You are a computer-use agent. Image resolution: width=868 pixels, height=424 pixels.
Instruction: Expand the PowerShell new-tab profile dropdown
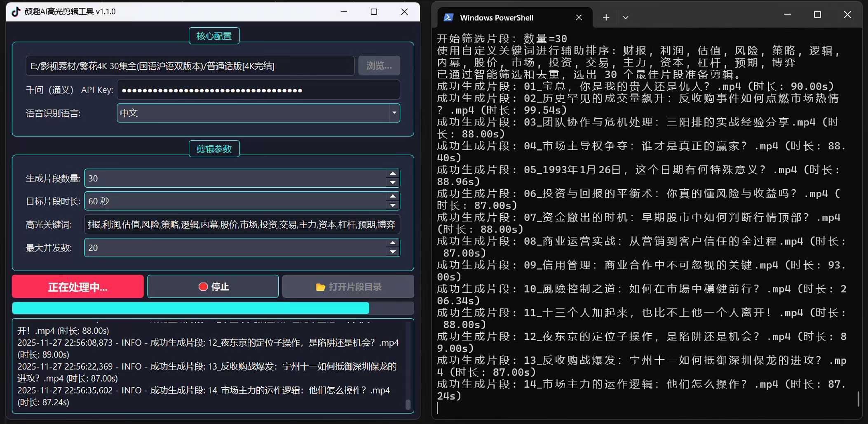pos(625,17)
